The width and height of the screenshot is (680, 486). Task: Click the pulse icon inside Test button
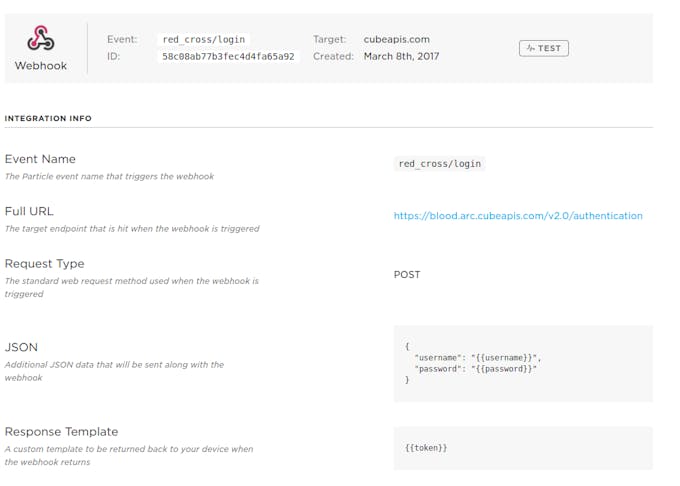(x=530, y=48)
